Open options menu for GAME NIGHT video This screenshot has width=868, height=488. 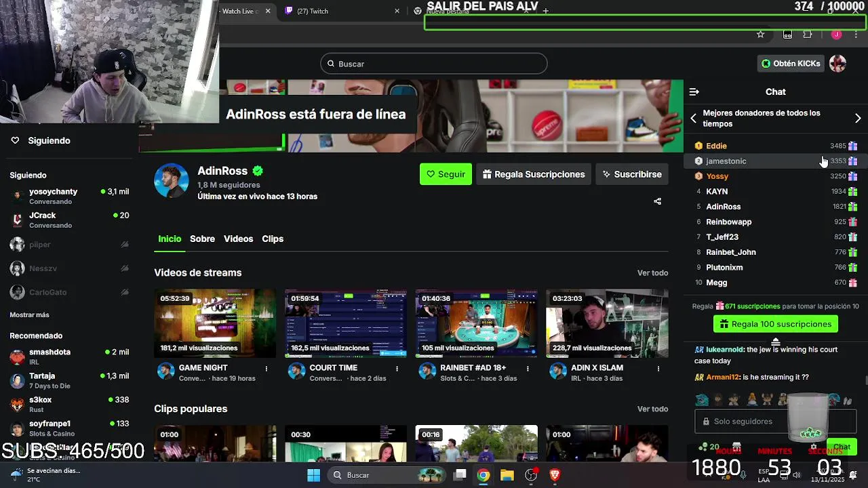tap(266, 369)
